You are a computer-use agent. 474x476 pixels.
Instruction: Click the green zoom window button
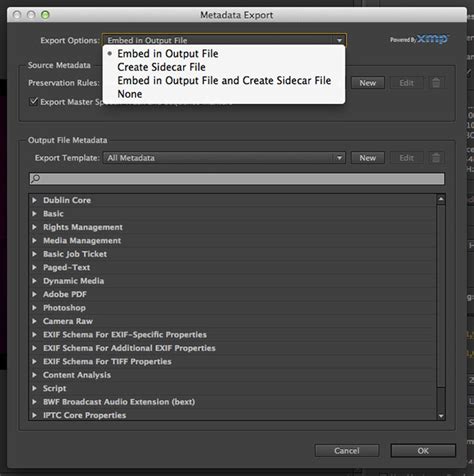tap(45, 15)
